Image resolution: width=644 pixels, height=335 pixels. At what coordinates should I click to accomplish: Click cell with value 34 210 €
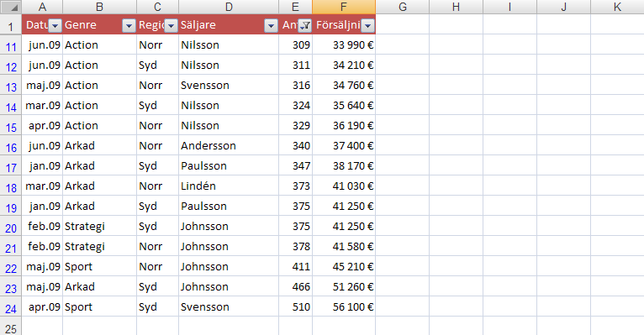coord(344,65)
